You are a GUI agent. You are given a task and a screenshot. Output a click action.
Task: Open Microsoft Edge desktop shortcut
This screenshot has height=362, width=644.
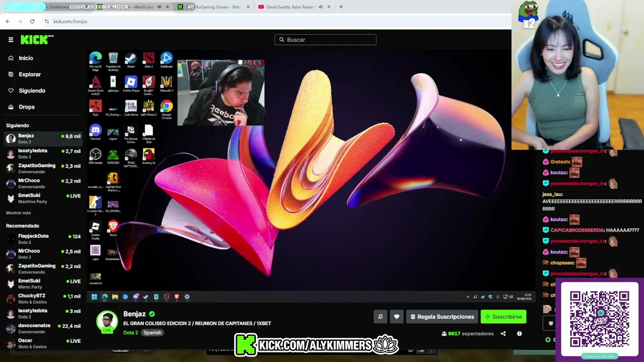pos(95,61)
